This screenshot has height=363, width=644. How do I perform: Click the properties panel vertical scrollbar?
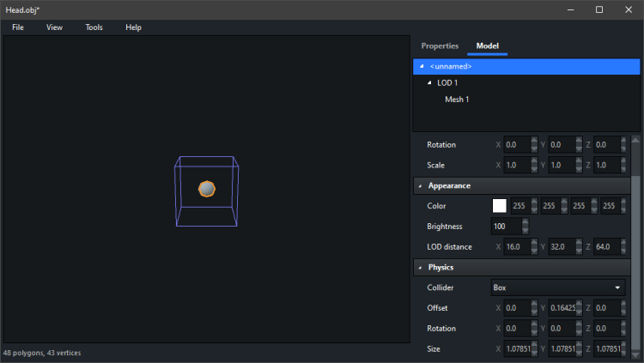pyautogui.click(x=635, y=240)
